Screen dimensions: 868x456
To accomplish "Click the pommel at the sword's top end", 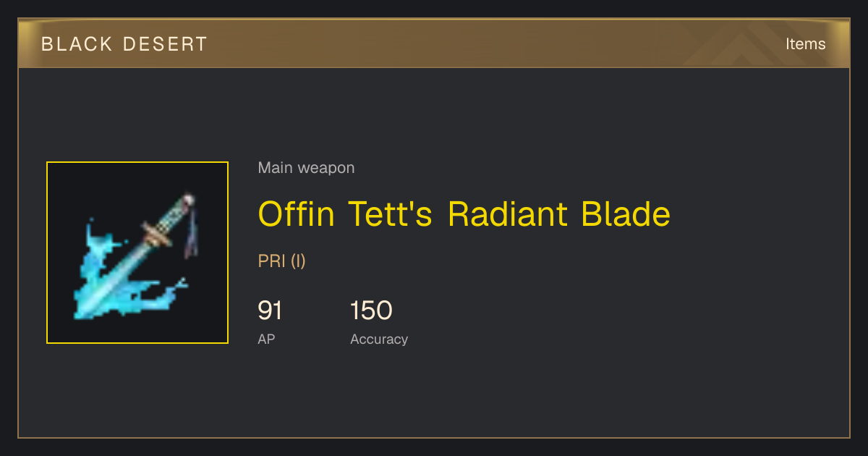I will click(x=188, y=199).
